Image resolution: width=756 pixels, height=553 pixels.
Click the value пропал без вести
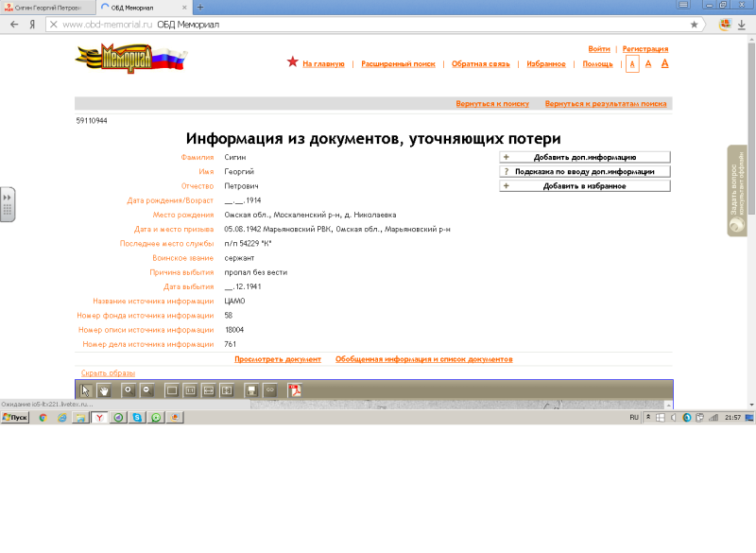(255, 272)
